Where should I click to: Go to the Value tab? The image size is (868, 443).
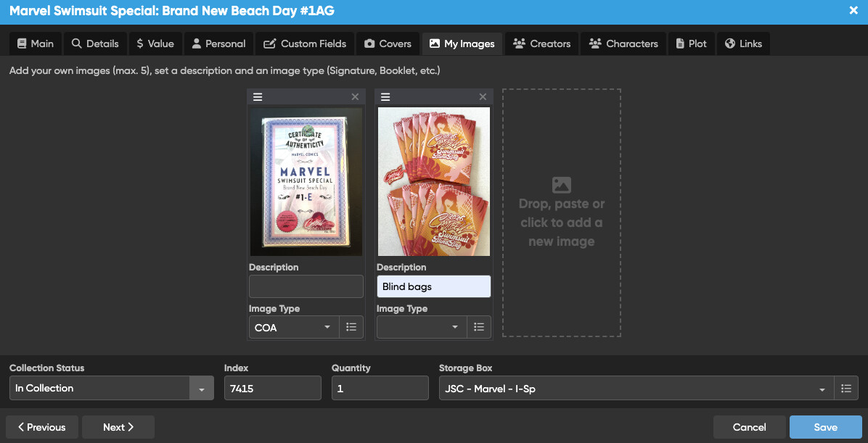155,44
